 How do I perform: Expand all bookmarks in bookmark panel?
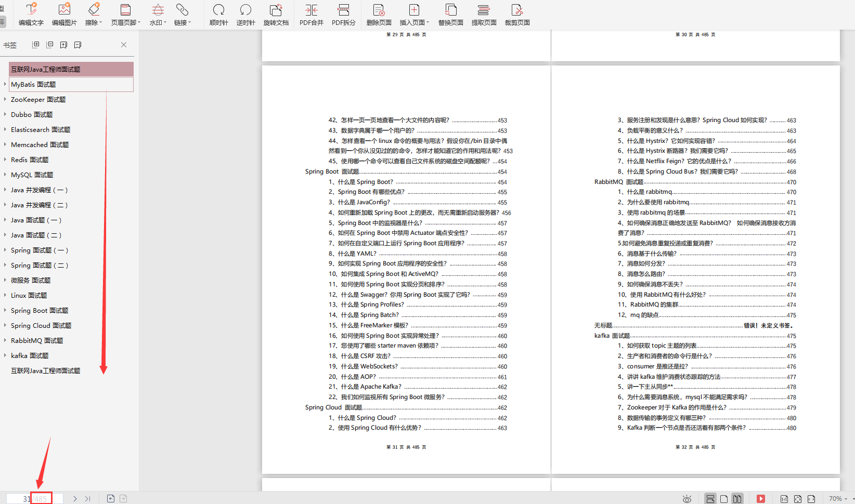tap(36, 45)
